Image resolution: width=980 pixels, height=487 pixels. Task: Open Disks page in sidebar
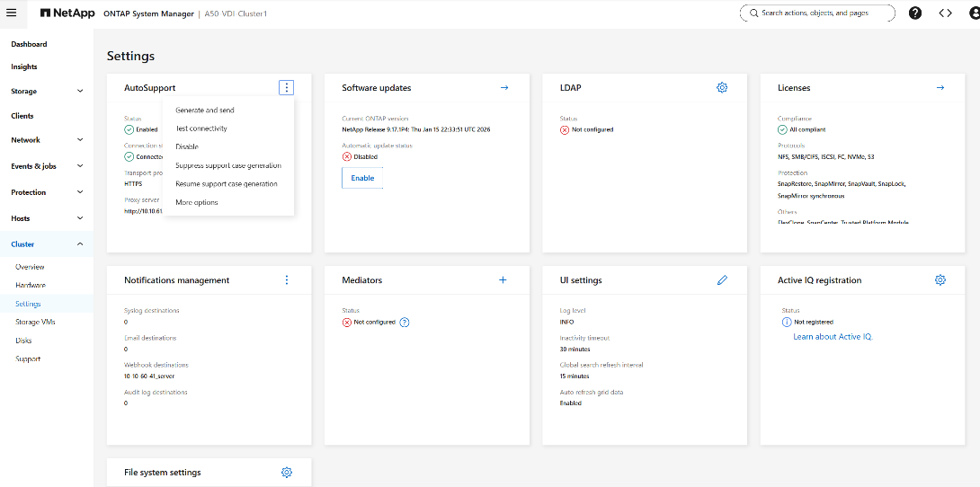(x=23, y=341)
